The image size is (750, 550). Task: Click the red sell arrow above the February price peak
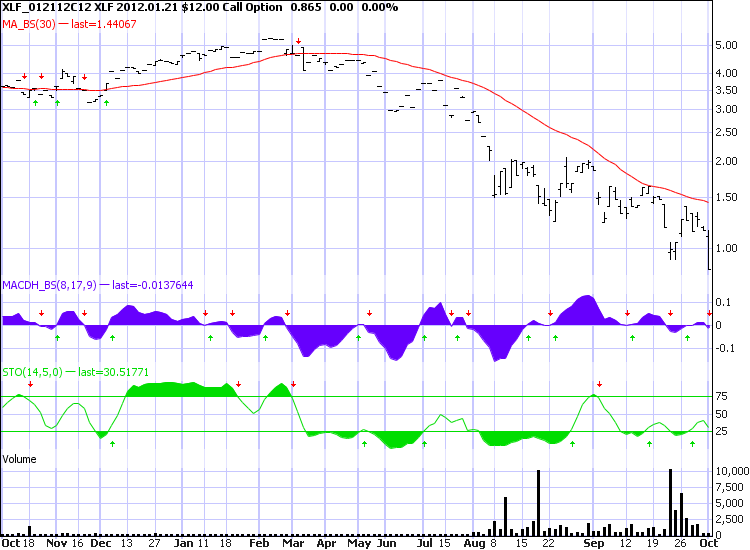297,43
